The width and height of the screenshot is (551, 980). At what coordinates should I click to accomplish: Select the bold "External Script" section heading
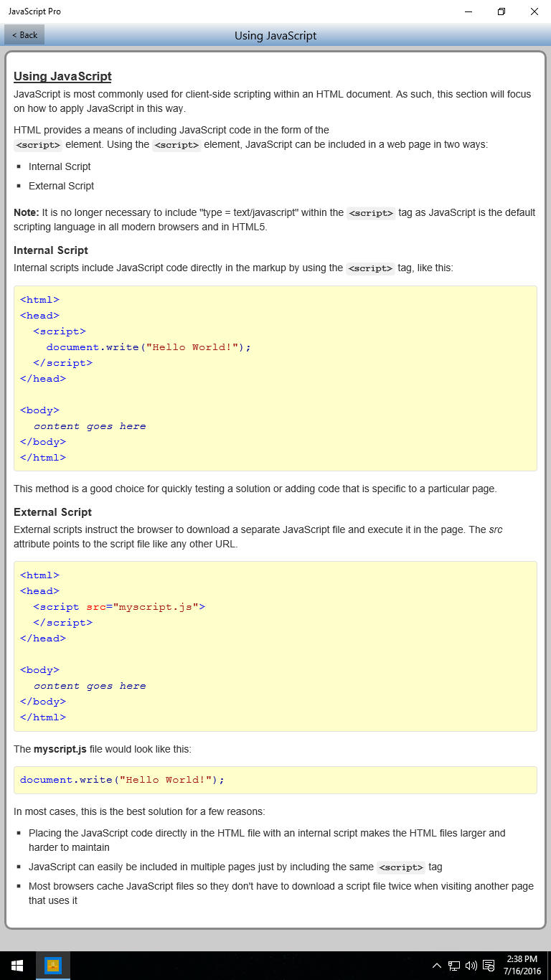pyautogui.click(x=52, y=512)
